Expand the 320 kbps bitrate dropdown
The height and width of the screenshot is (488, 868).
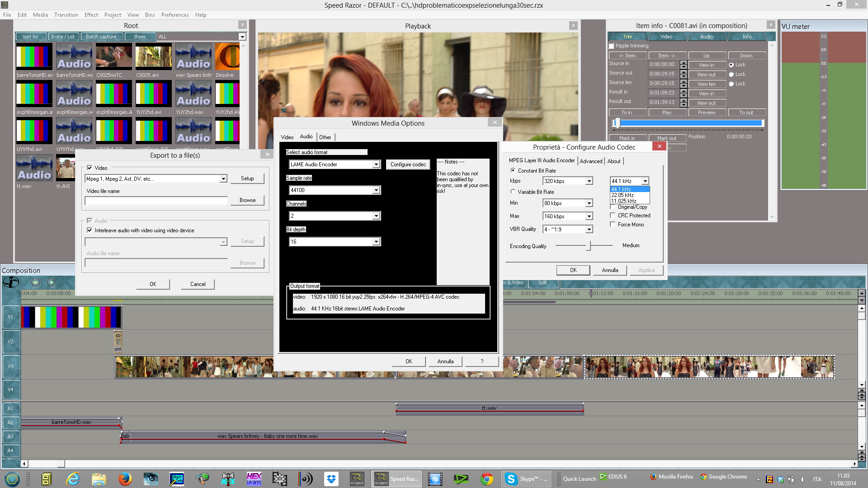[589, 181]
